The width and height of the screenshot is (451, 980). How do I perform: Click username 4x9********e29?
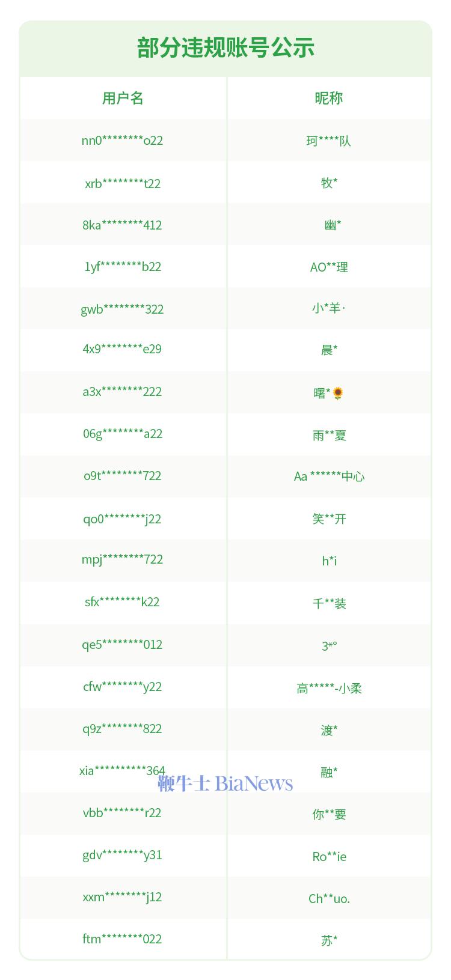click(x=122, y=349)
